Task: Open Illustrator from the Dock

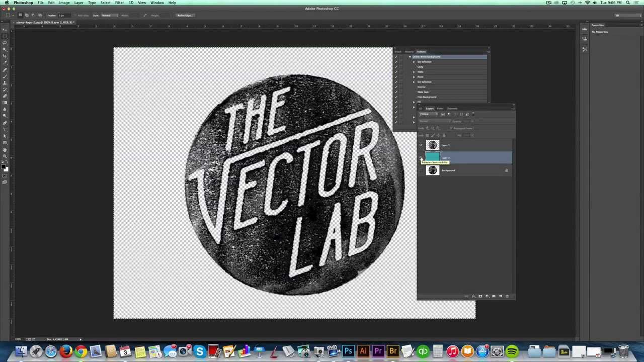Action: (x=363, y=351)
